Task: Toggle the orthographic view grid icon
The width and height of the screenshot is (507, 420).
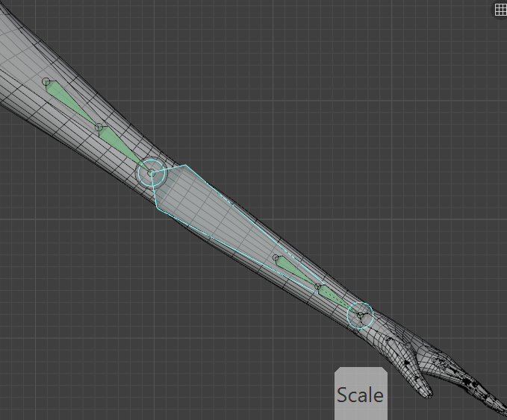Action: [500, 10]
